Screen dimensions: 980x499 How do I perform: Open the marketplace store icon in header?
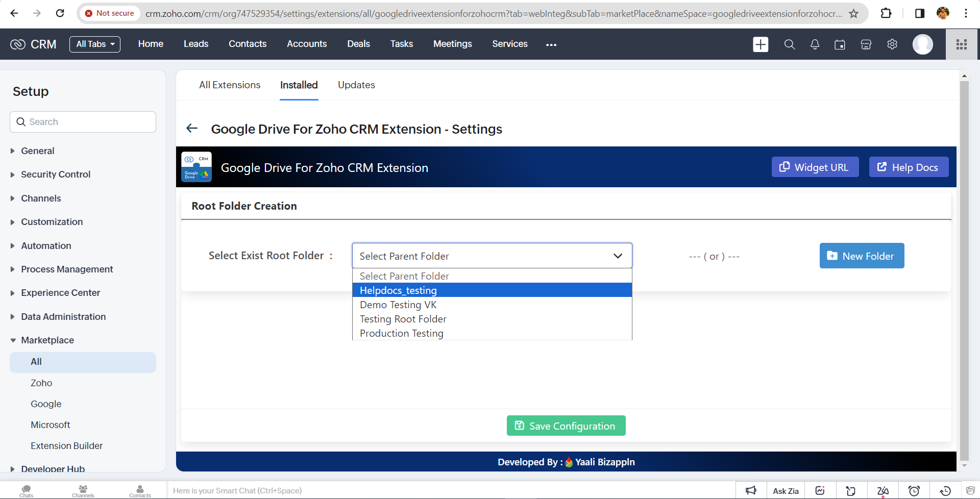tap(866, 44)
